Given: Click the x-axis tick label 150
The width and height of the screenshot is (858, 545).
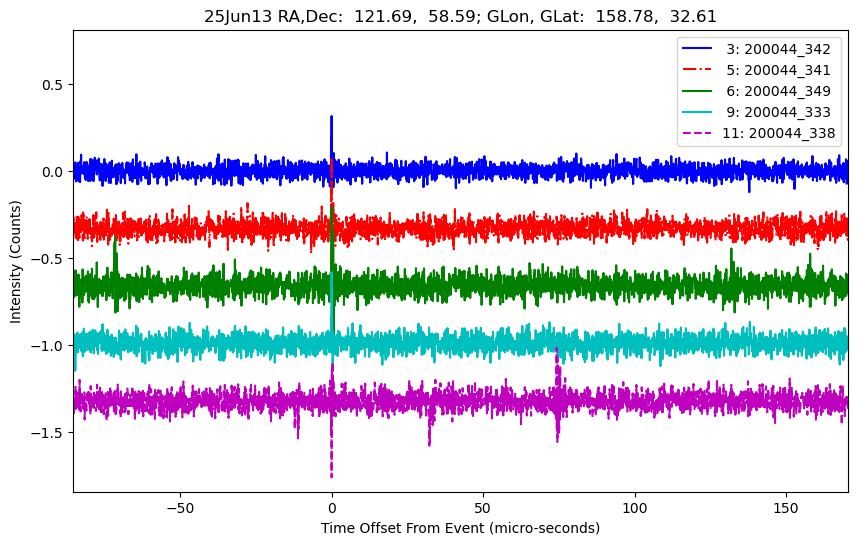Looking at the screenshot, I should tap(786, 508).
